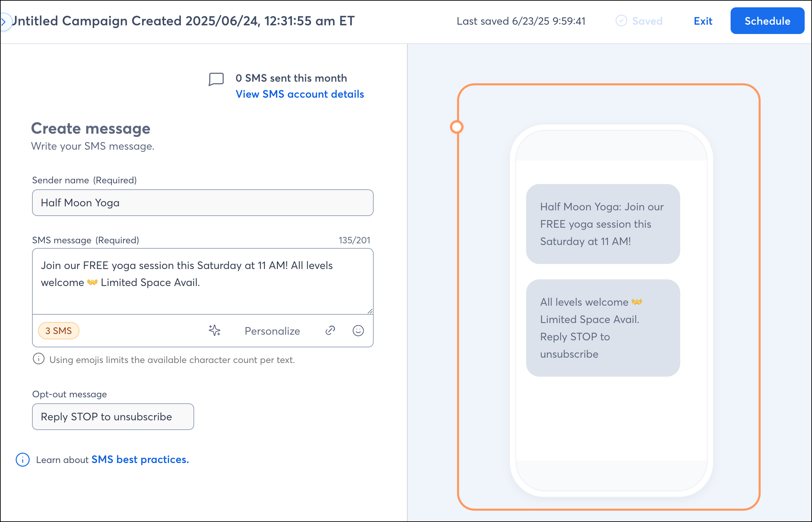Click the emoji limits info icon
812x522 pixels.
pos(39,359)
